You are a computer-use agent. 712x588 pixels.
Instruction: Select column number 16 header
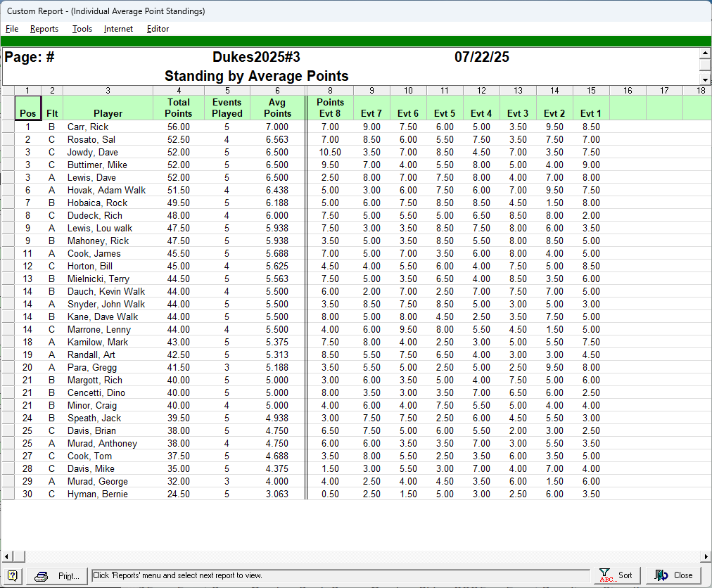628,90
